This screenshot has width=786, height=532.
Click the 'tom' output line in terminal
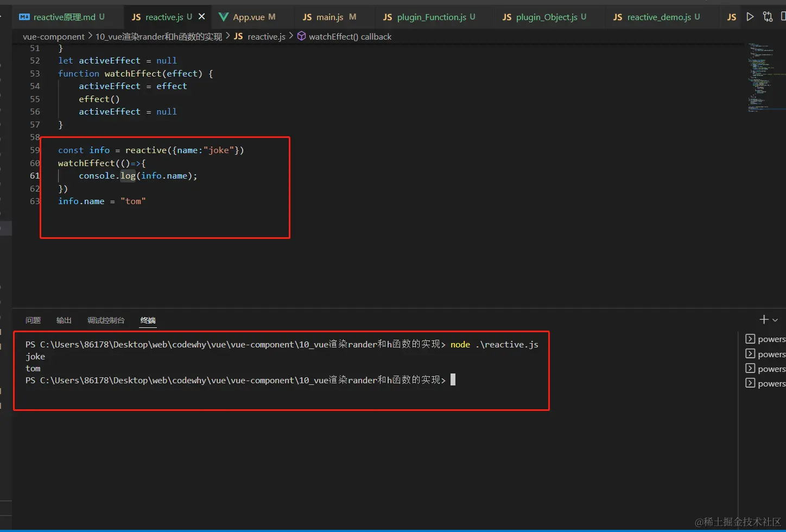pos(33,368)
